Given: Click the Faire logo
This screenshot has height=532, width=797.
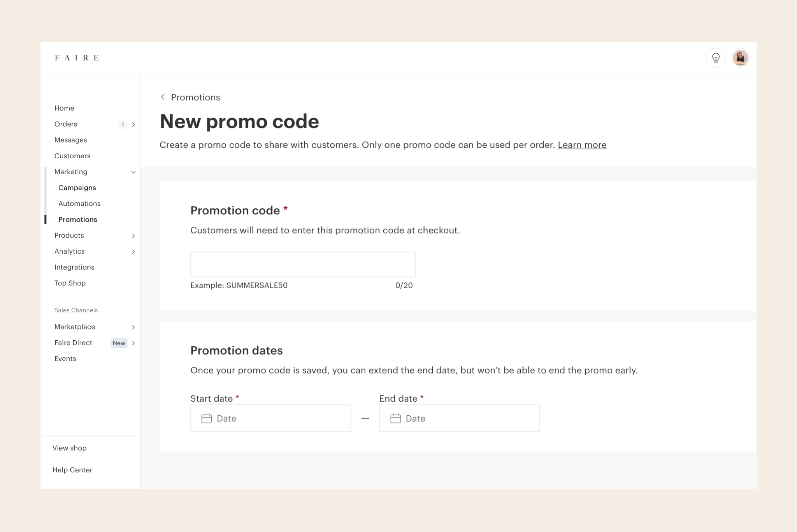Looking at the screenshot, I should (x=77, y=57).
